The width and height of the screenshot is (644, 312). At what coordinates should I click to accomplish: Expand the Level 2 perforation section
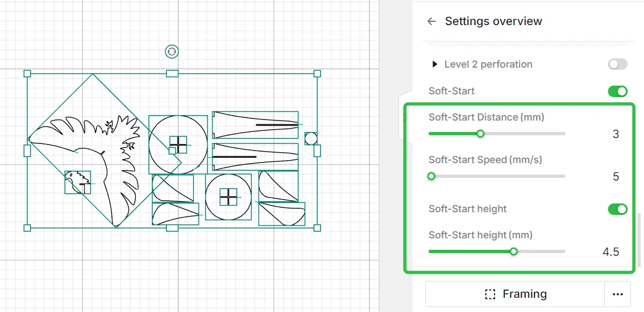pos(435,64)
